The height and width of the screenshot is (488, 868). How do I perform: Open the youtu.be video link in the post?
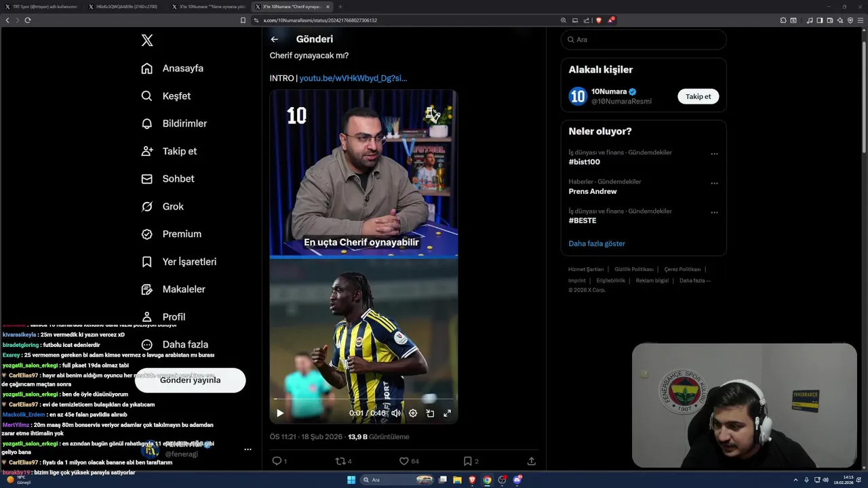[353, 78]
